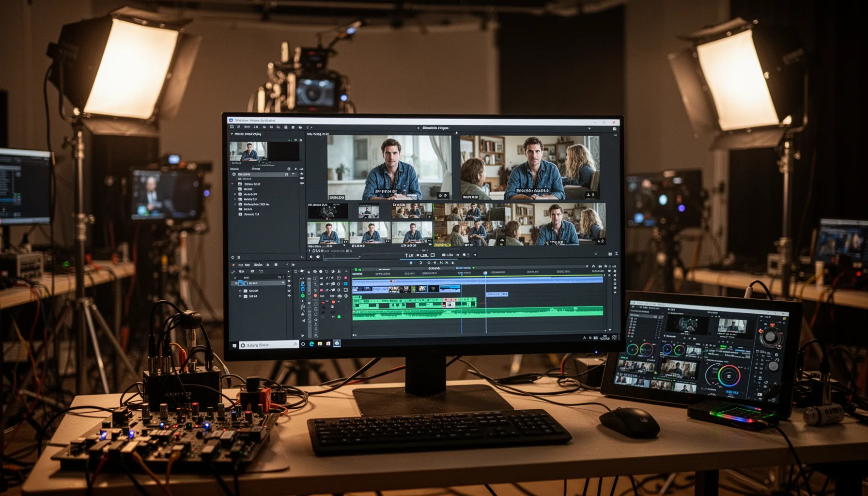Select the dark particle clip thumbnail in media strip
The height and width of the screenshot is (496, 868).
[x=327, y=211]
